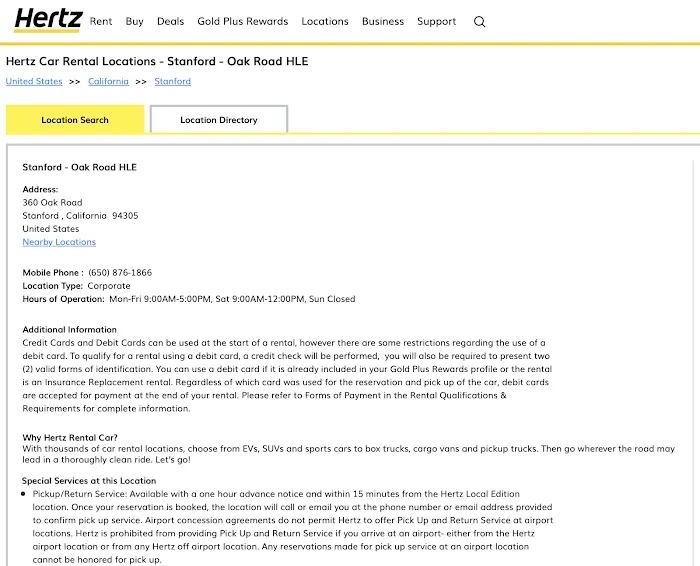This screenshot has height=566, width=700.
Task: Click the Stanford - Oak Road HLE heading
Action: pyautogui.click(x=80, y=167)
